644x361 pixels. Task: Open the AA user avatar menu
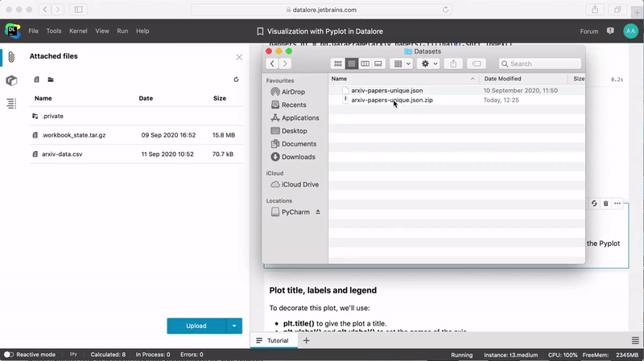[630, 31]
